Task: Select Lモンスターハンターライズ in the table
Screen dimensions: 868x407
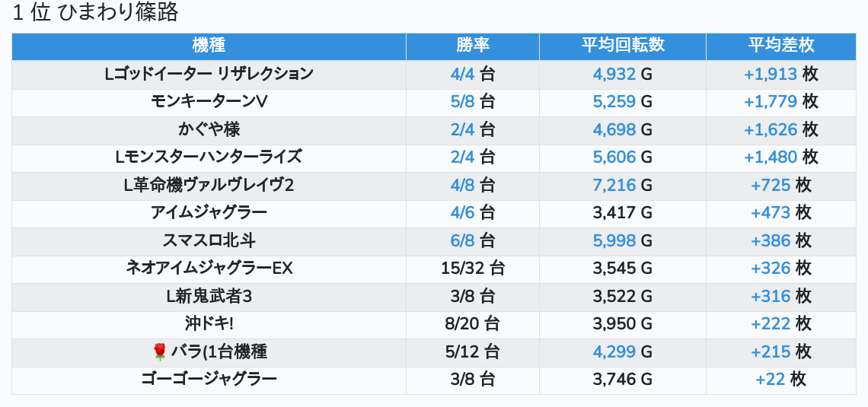Action: pos(209,157)
